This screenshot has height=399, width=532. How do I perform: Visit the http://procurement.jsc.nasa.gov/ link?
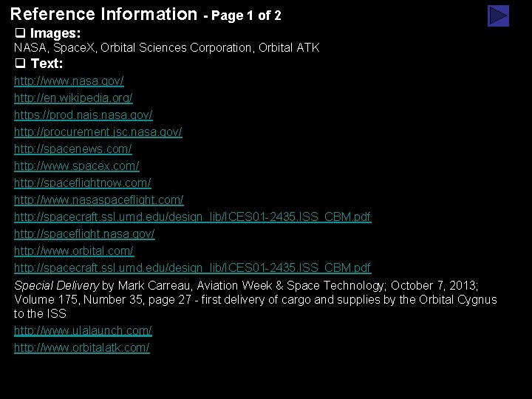98,132
